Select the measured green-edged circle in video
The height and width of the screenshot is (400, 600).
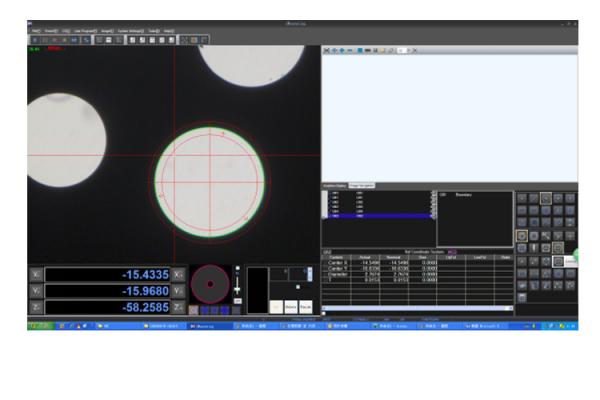coord(210,182)
